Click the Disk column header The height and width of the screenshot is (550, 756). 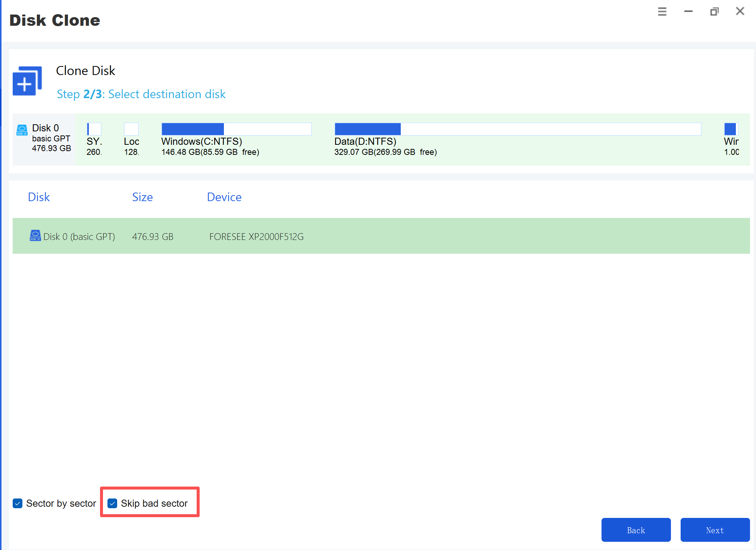click(38, 197)
